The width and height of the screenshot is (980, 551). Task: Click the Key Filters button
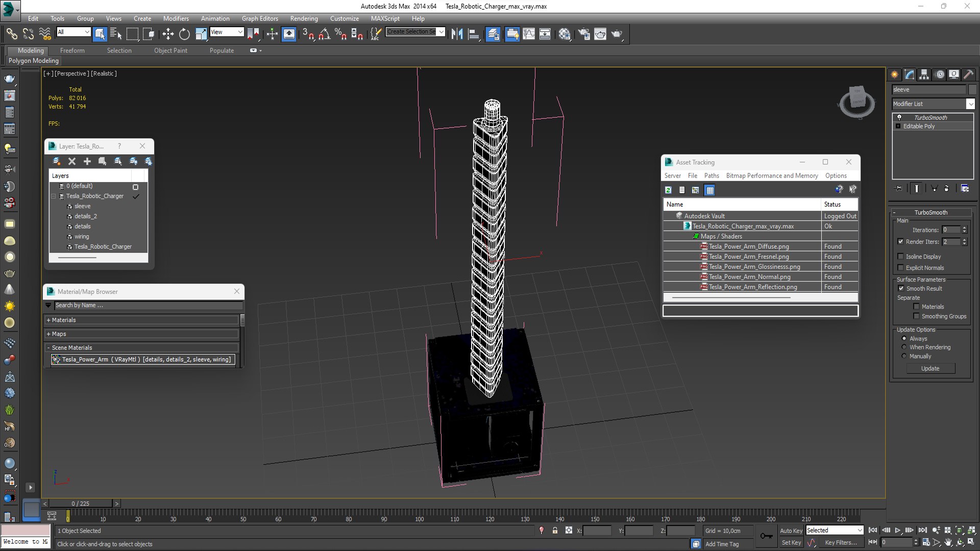841,542
